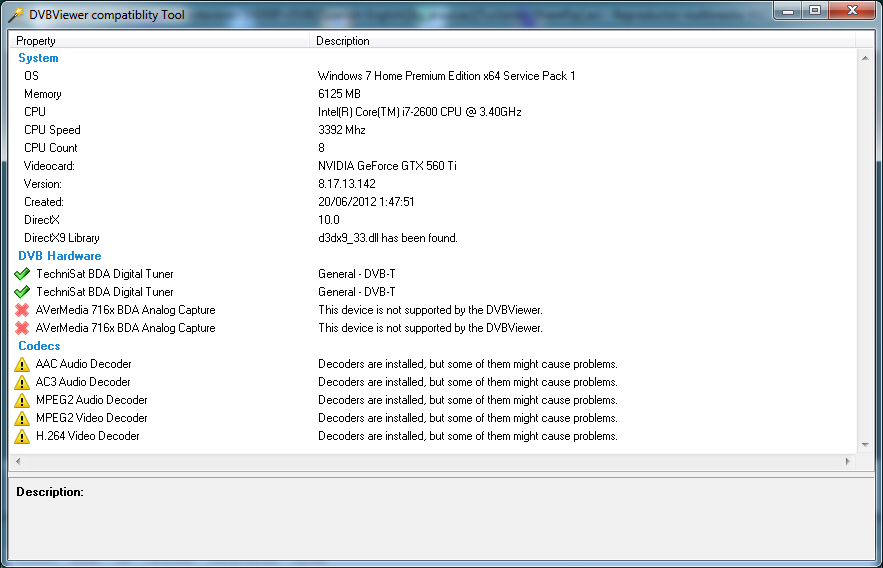Click the value 20/06/2012 1:47:51

coord(366,202)
